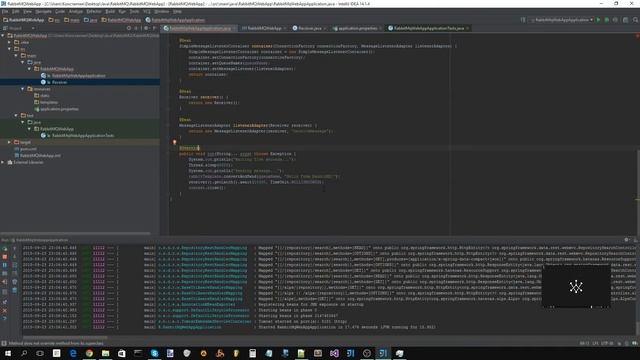
Task: Open the search everywhere magnifier icon
Action: [x=636, y=20]
